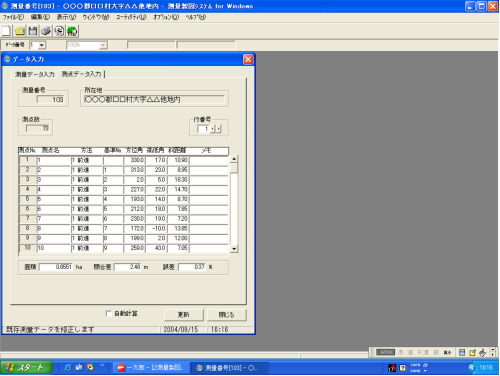This screenshot has height=376, width=500.
Task: Click the 行番号 spinner arrows
Action: [x=215, y=129]
